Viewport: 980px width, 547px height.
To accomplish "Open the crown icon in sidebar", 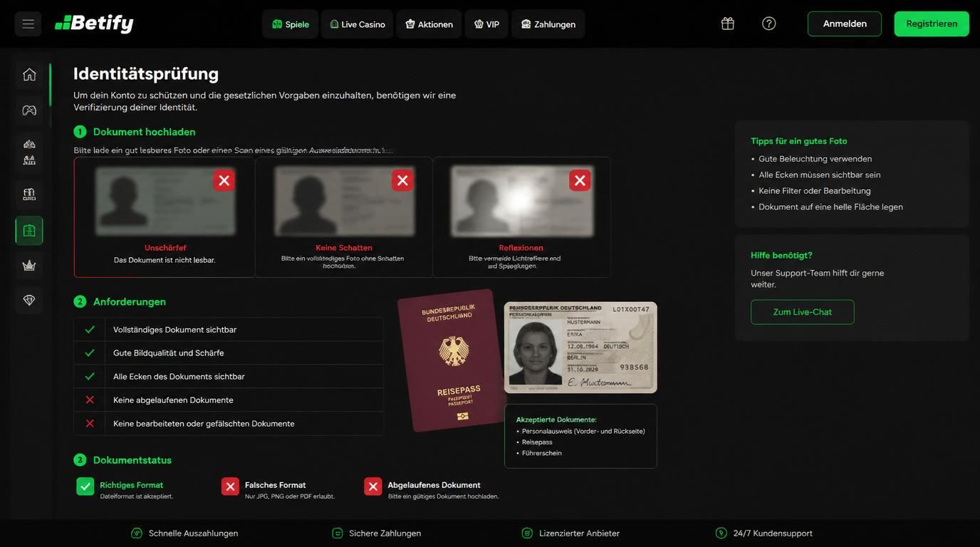I will coord(29,266).
